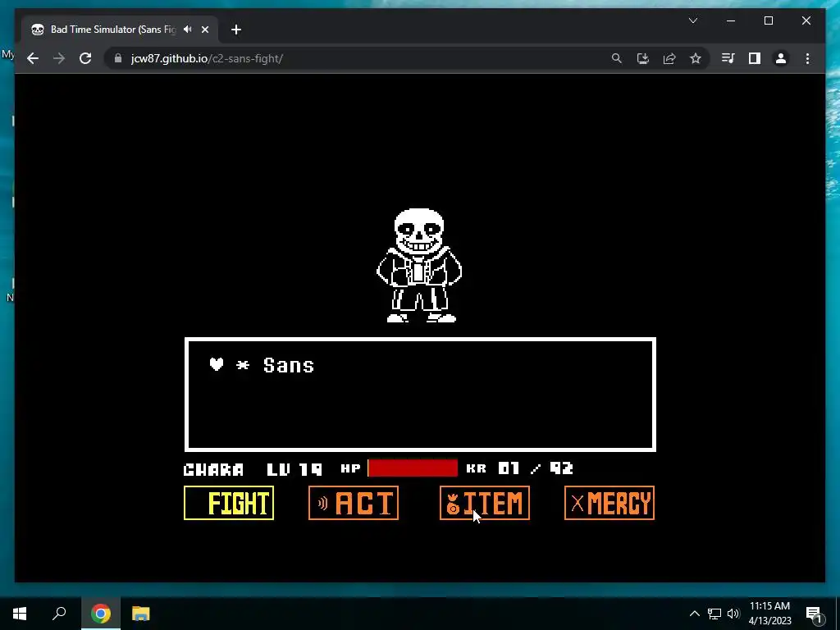This screenshot has height=630, width=840.
Task: Open the zoom magnifier in address bar
Action: pyautogui.click(x=617, y=58)
